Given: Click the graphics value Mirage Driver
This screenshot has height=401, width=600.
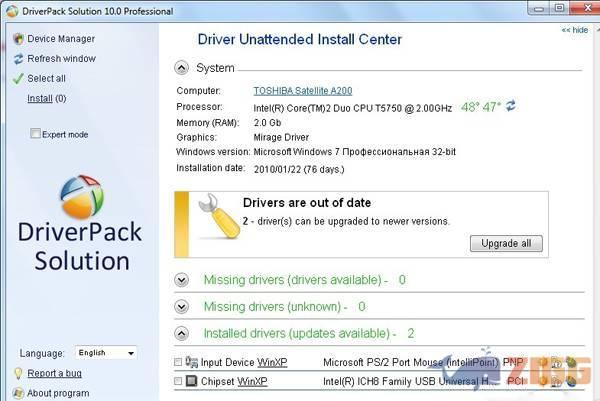Looking at the screenshot, I should coord(281,137).
